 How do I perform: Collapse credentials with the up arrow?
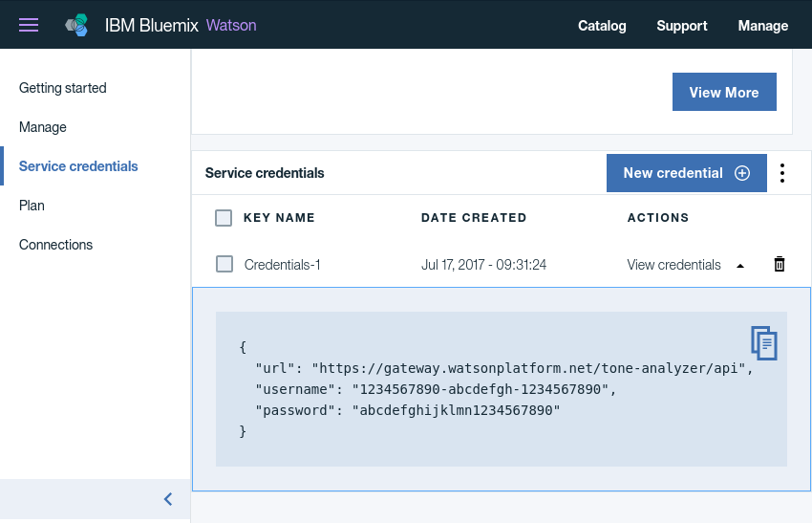(x=740, y=266)
